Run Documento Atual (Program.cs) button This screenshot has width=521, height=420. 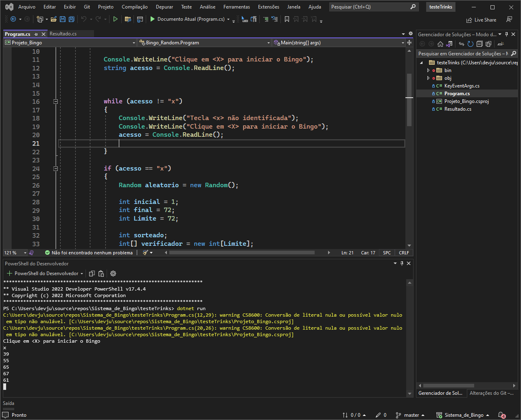tap(186, 19)
